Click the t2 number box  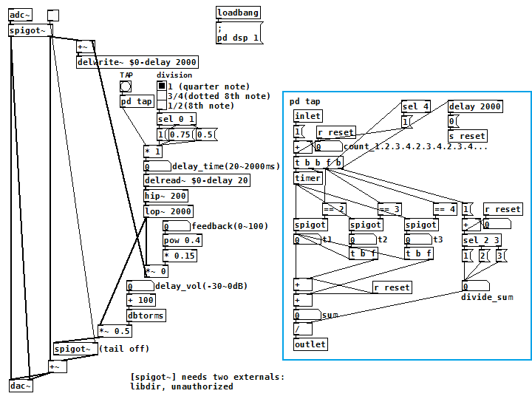(x=363, y=240)
